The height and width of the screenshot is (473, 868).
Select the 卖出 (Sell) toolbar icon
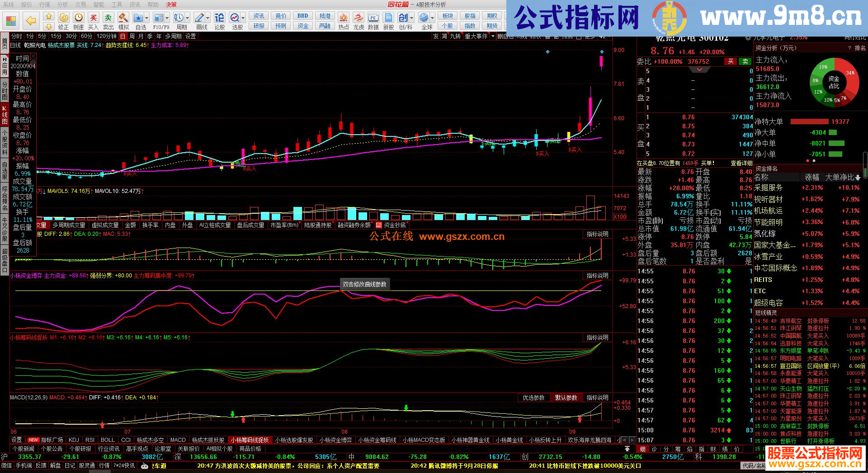pyautogui.click(x=108, y=18)
